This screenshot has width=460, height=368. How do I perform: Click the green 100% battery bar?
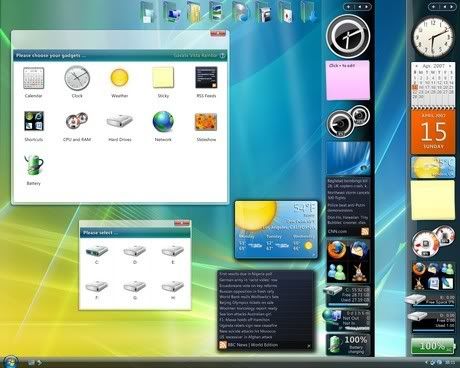(x=433, y=346)
